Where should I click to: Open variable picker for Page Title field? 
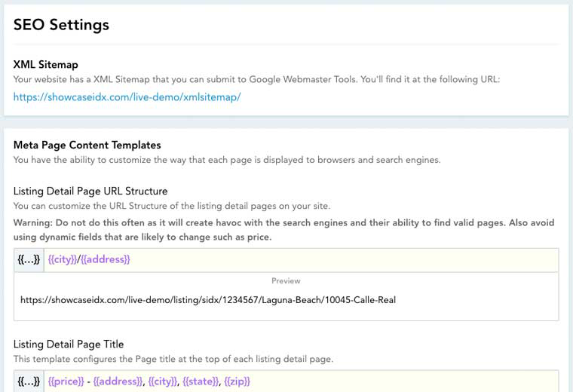coord(29,381)
